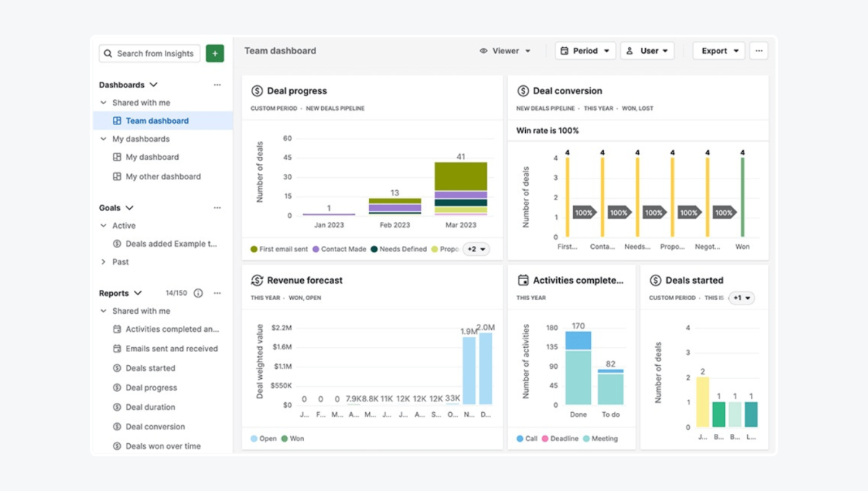Open the three-dot menu beside Export
This screenshot has height=491, width=868.
click(758, 51)
